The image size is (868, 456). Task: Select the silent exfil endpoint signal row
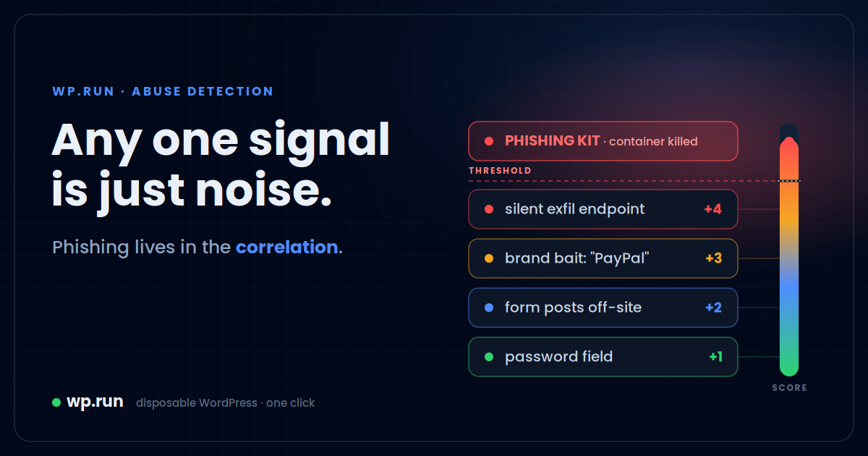[x=603, y=209]
